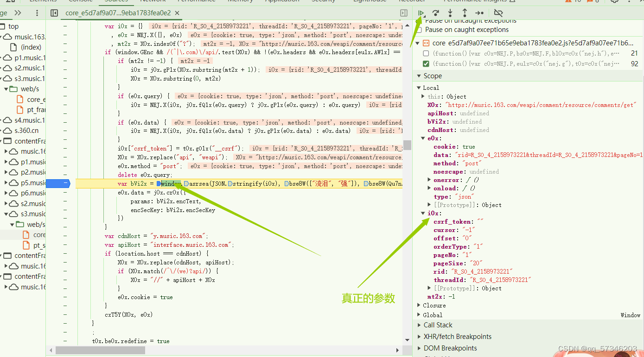Viewport: 644px width, 357px height.
Task: Step into next function call
Action: click(x=450, y=13)
